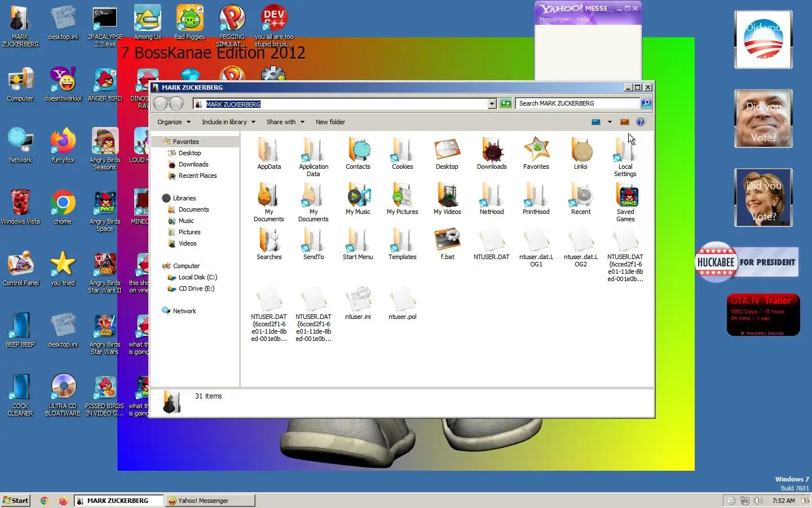Screen dimensions: 812x508
Task: Click the New folder button
Action: [330, 122]
